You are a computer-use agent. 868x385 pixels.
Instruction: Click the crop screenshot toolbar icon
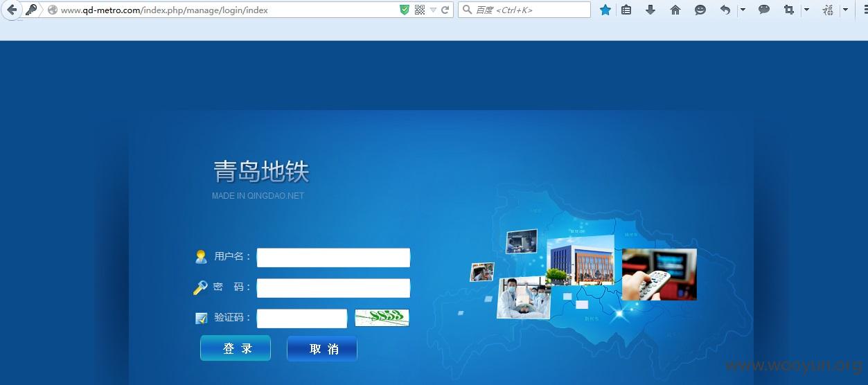point(788,10)
